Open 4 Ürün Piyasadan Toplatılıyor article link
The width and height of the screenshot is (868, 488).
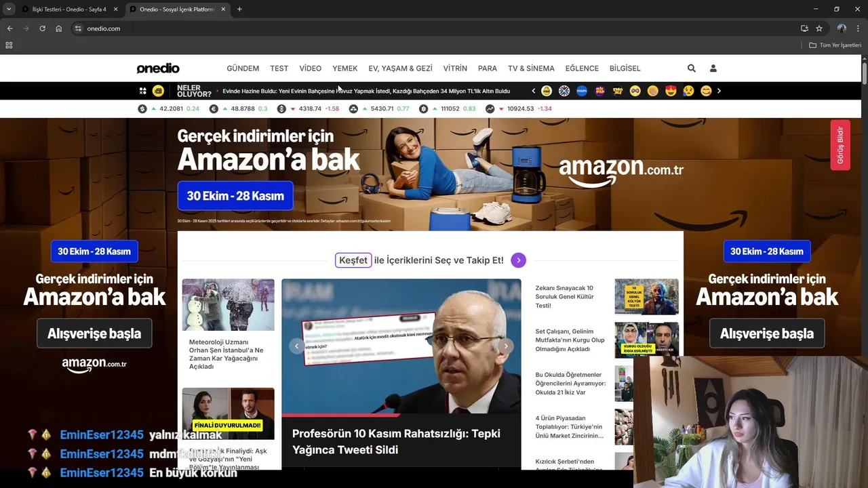pyautogui.click(x=570, y=427)
